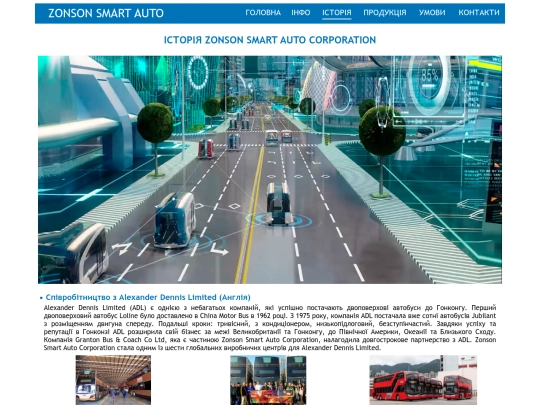
Task: Open the ІНФО menu item
Action: point(301,13)
